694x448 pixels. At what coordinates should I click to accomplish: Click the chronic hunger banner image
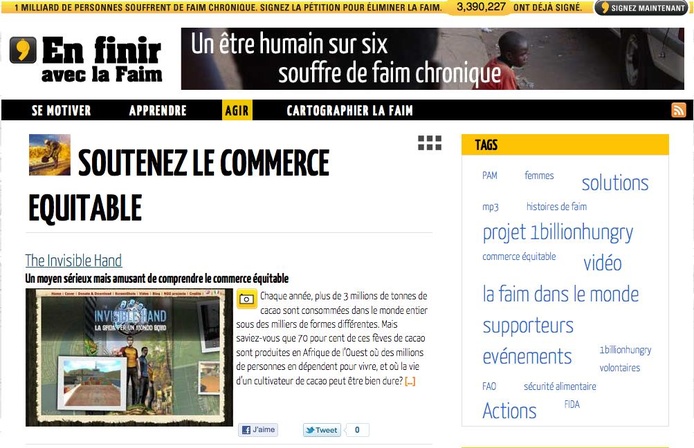pyautogui.click(x=432, y=59)
